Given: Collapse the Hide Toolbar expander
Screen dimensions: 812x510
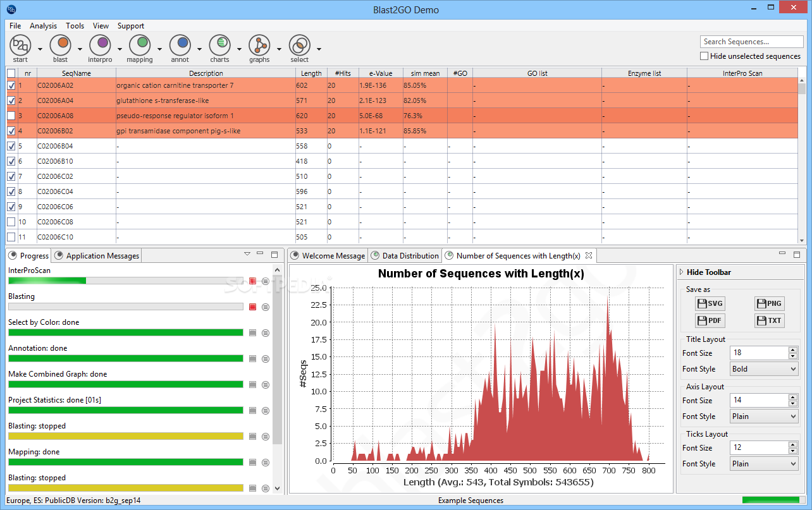Looking at the screenshot, I should tap(681, 272).
